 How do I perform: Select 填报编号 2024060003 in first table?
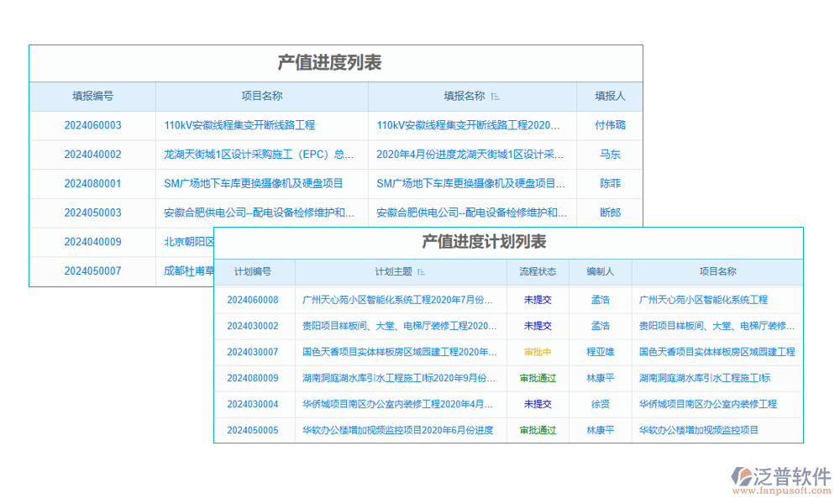(x=92, y=124)
